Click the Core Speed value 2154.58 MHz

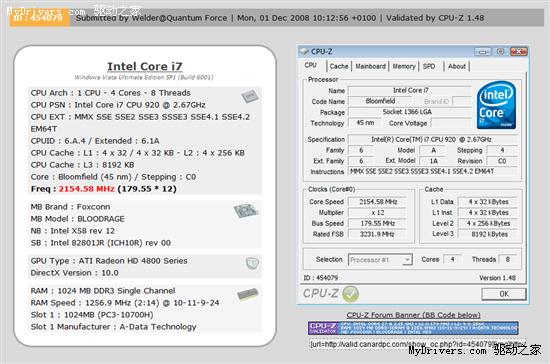pos(377,202)
